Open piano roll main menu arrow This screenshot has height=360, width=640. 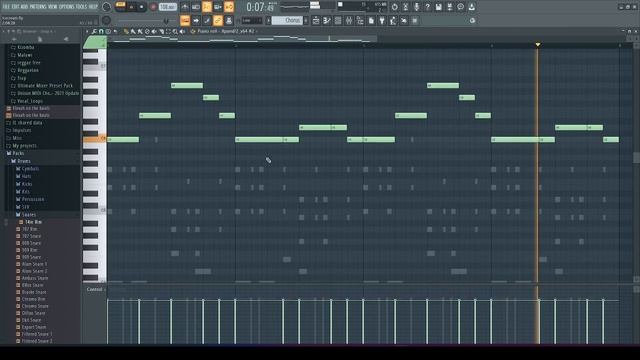[87, 31]
